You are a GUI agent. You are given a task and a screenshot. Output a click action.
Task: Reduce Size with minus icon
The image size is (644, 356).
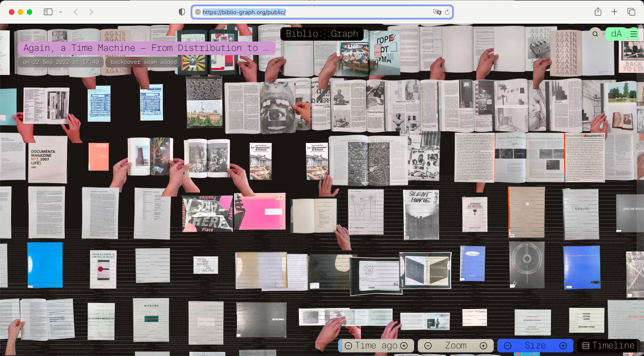(x=507, y=346)
